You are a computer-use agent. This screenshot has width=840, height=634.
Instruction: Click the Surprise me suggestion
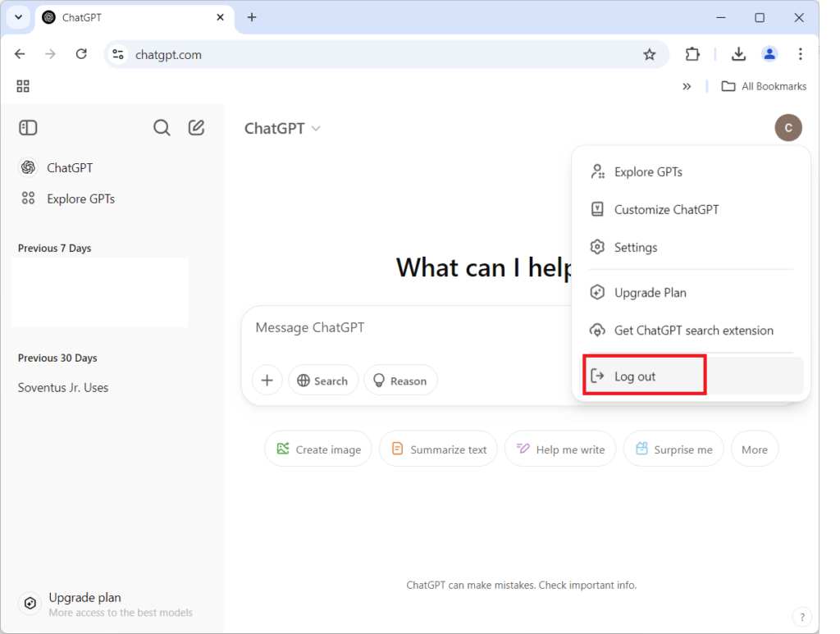click(673, 449)
